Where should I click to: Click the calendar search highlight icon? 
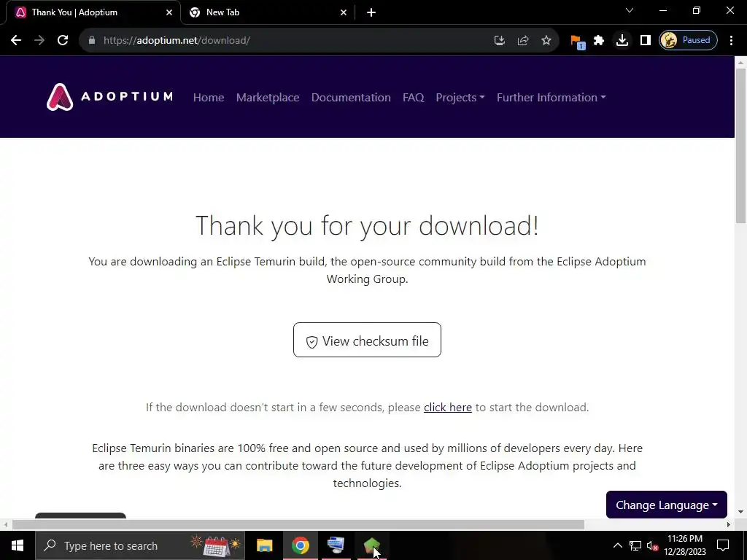(x=216, y=545)
